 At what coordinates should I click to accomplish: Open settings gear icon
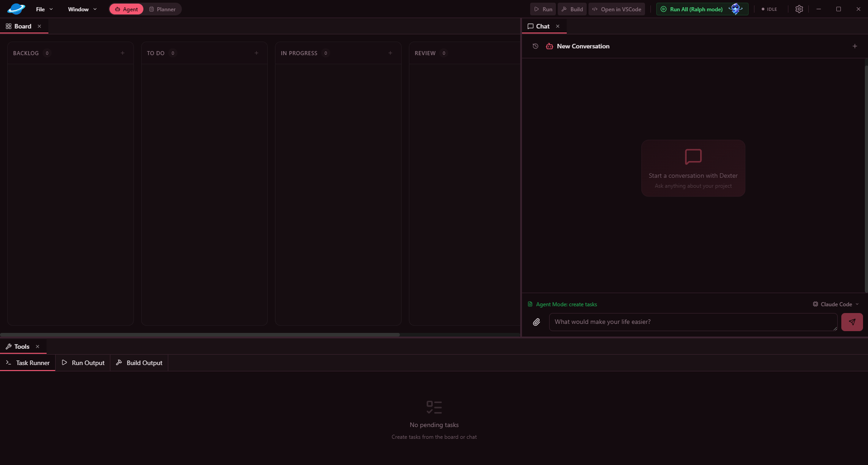click(799, 9)
